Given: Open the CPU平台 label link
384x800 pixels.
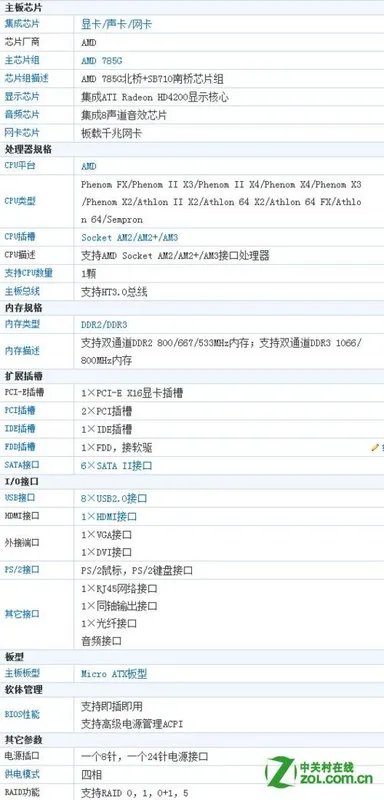Looking at the screenshot, I should [20, 165].
